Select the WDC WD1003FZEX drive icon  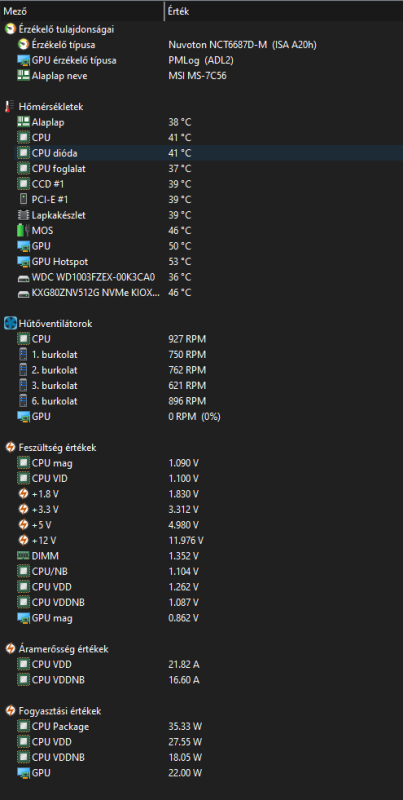coord(23,277)
